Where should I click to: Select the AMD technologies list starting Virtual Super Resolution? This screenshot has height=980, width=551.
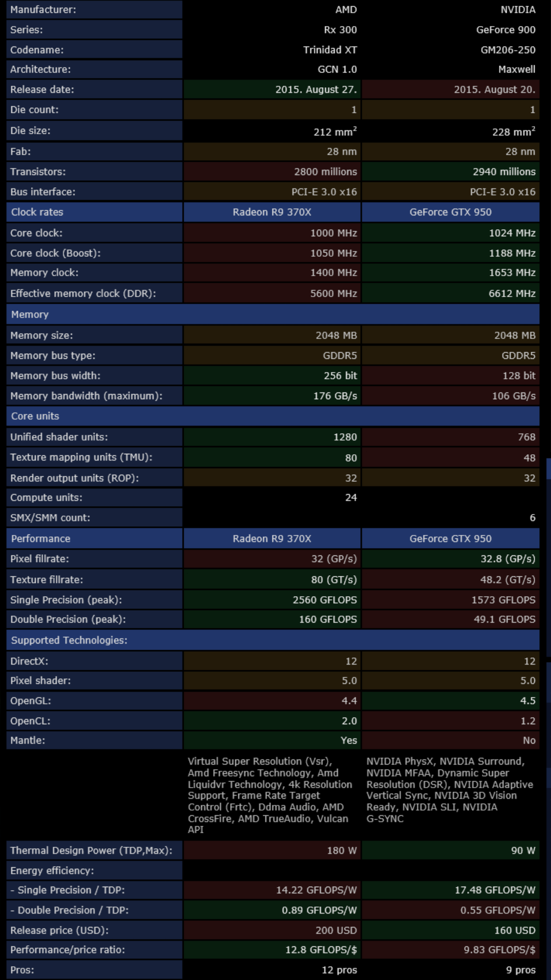coord(270,795)
